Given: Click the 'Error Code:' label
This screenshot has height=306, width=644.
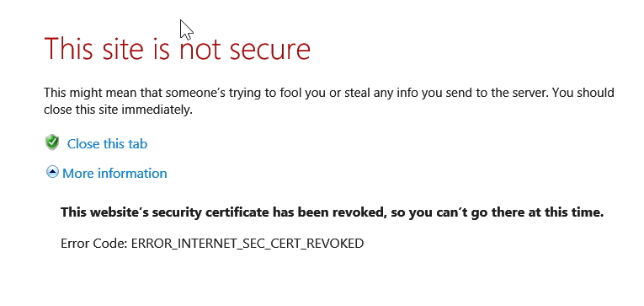Looking at the screenshot, I should pos(94,244).
